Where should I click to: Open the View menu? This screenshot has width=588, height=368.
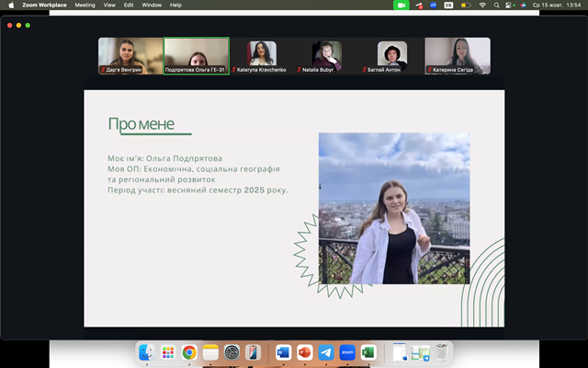click(x=109, y=5)
